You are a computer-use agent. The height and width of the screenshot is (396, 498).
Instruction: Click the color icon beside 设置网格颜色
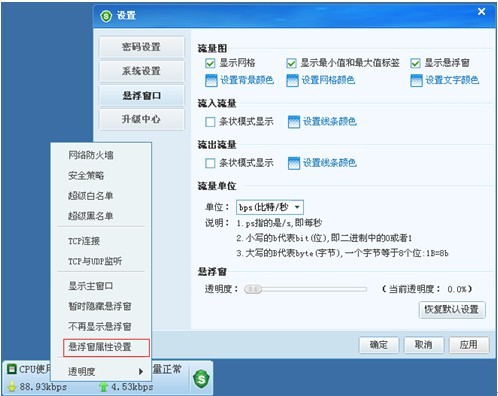(x=292, y=80)
